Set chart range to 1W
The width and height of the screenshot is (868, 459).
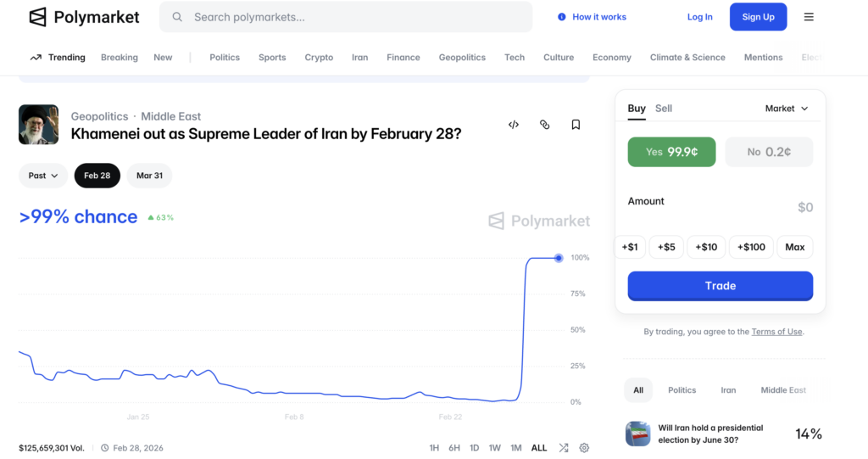coord(495,448)
